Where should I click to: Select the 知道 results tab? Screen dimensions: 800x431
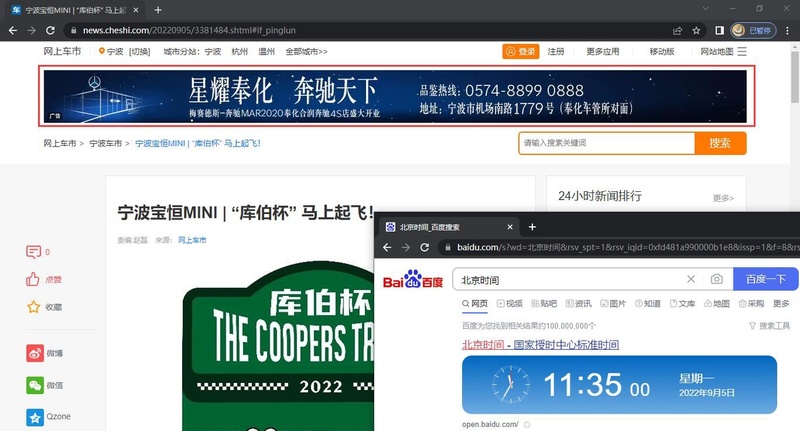click(647, 303)
